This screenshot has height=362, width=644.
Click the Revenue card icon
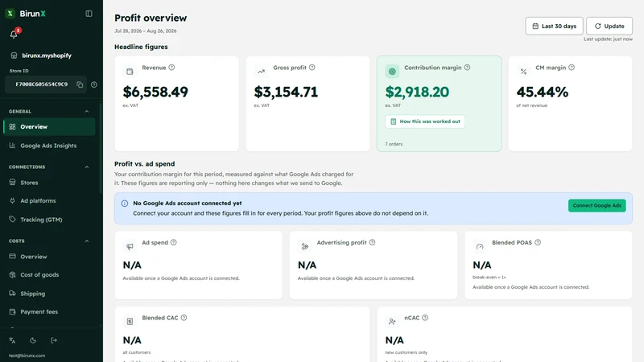click(x=130, y=72)
